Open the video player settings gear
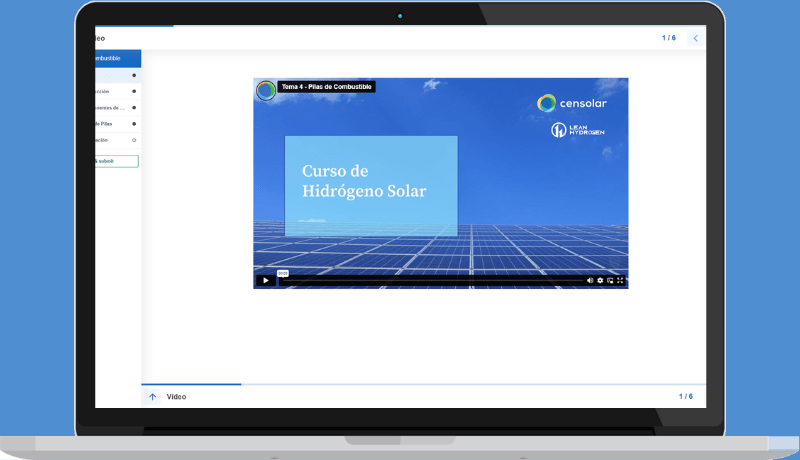The image size is (800, 460). click(600, 280)
